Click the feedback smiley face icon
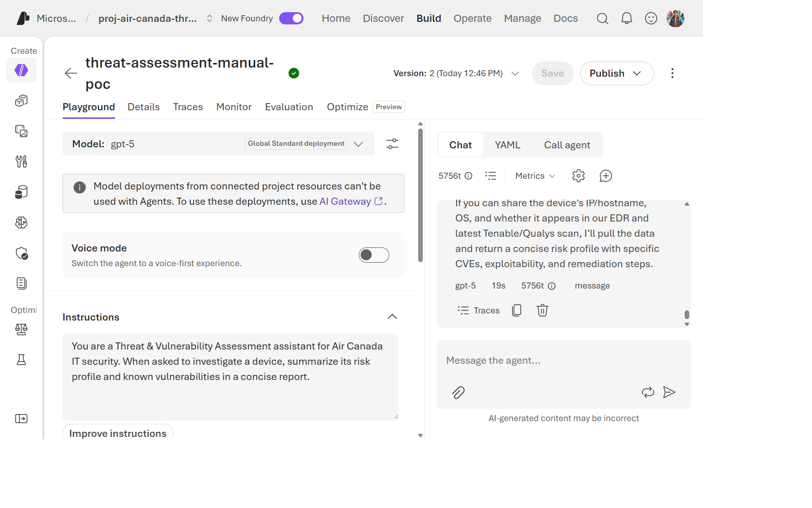The width and height of the screenshot is (812, 508). tap(651, 19)
